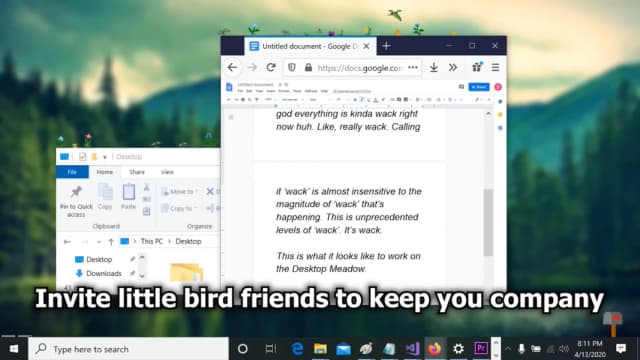Image resolution: width=640 pixels, height=360 pixels.
Task: Reload the Google Docs page
Action: 271,67
